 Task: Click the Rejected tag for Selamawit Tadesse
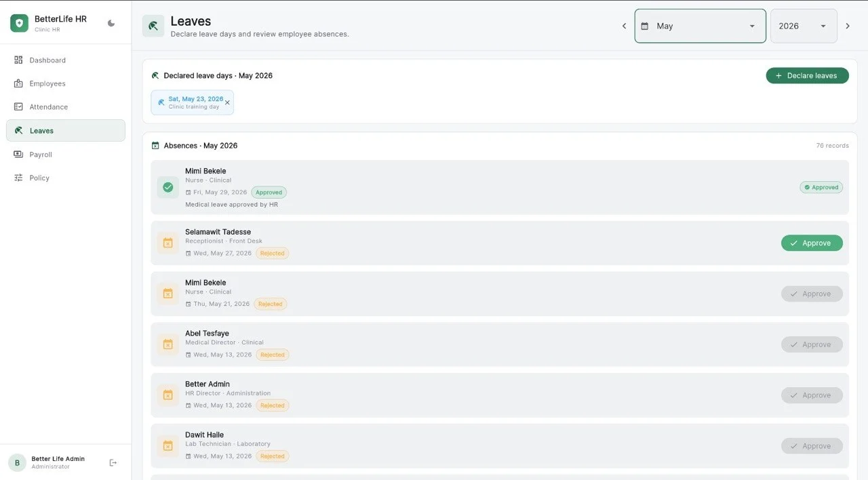click(x=273, y=254)
